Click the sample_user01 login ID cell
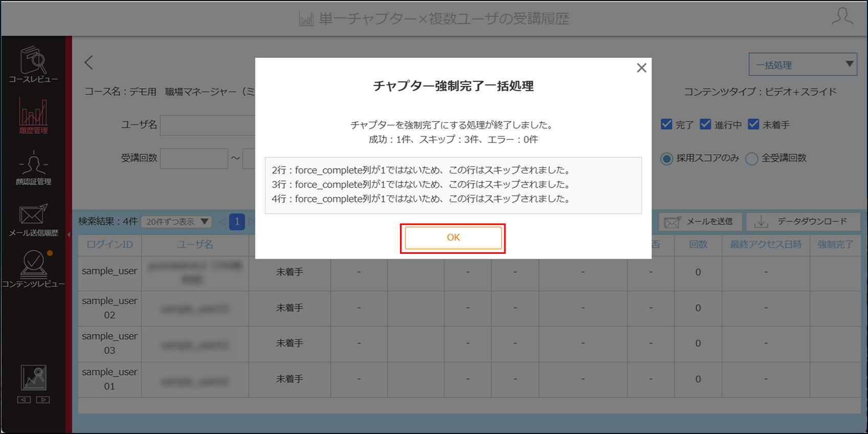This screenshot has width=868, height=434. click(x=109, y=379)
